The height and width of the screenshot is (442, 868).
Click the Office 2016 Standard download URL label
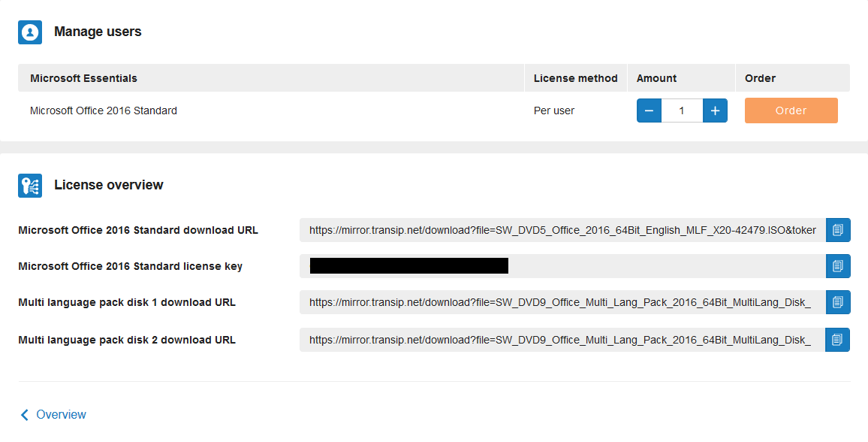(138, 231)
